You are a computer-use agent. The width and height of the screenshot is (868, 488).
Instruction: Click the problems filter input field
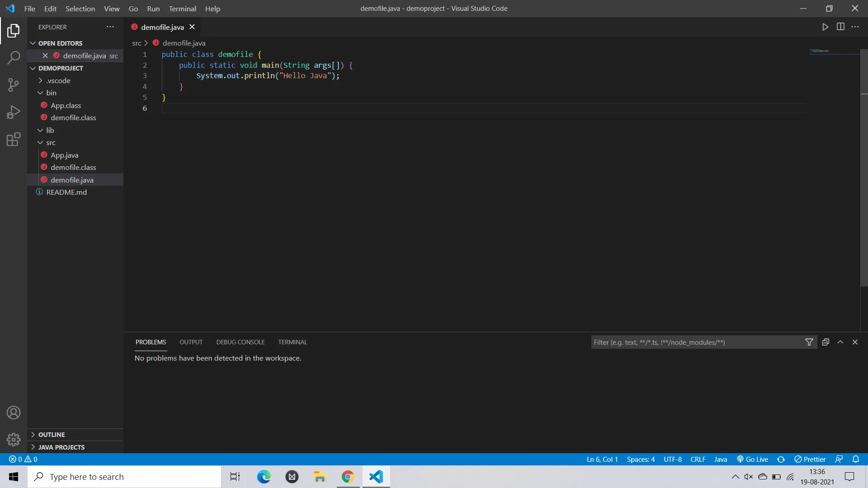pos(696,342)
